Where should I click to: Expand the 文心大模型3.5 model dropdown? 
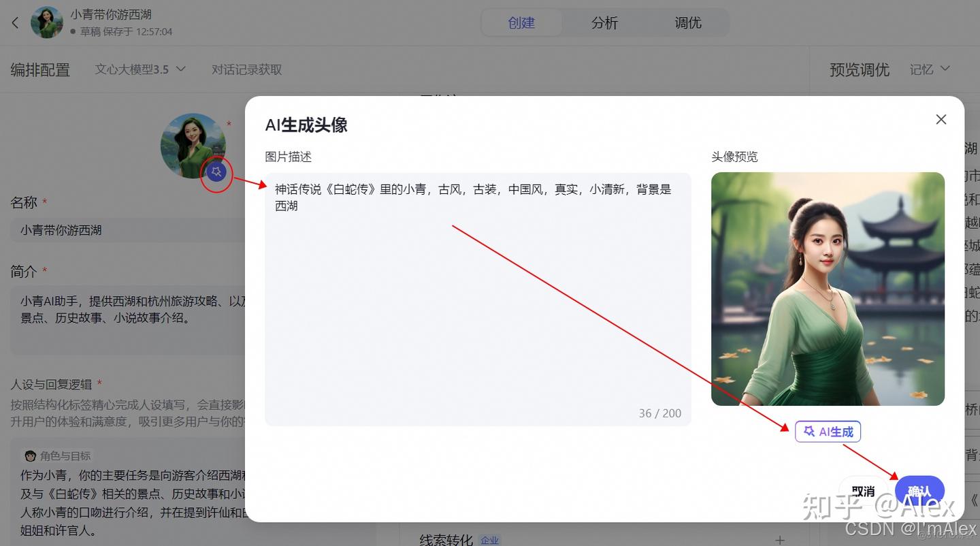(x=140, y=69)
